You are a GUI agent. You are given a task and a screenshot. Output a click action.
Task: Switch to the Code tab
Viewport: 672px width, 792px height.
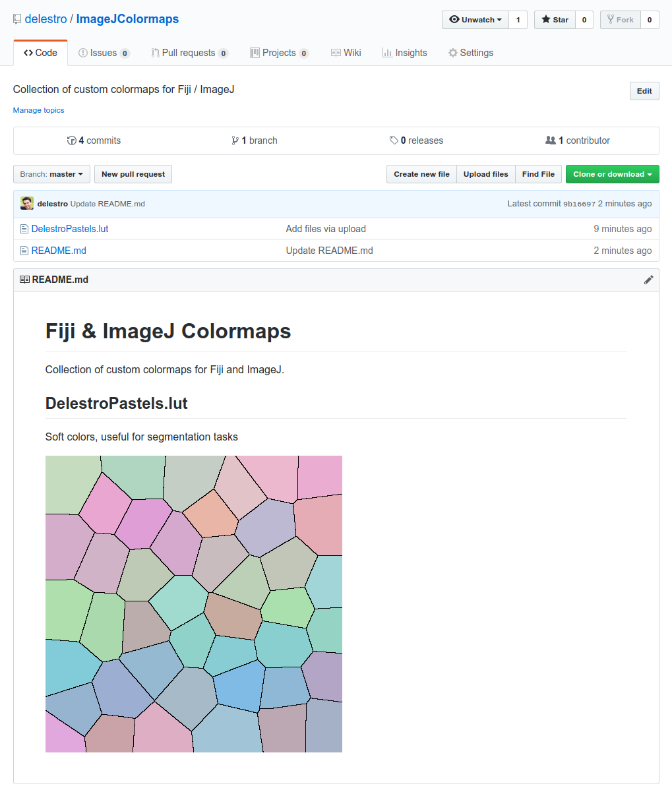tap(40, 53)
